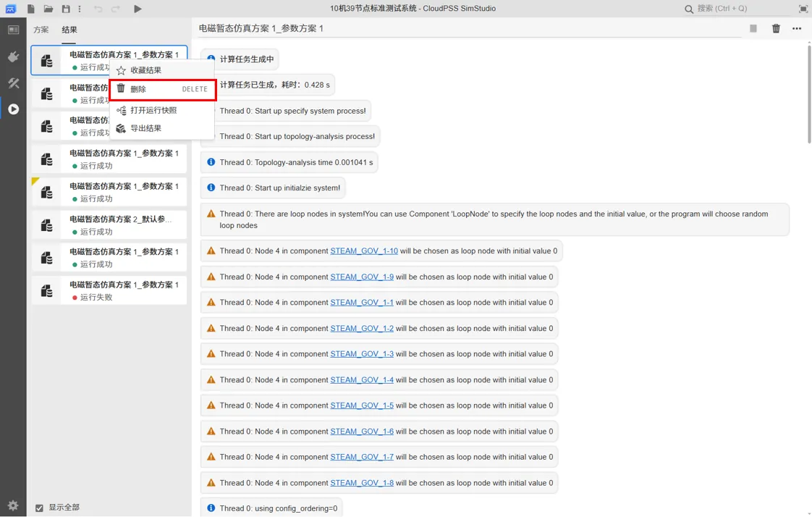Image resolution: width=812 pixels, height=517 pixels.
Task: Open the STEAM_GOV_1-10 component link
Action: point(363,251)
